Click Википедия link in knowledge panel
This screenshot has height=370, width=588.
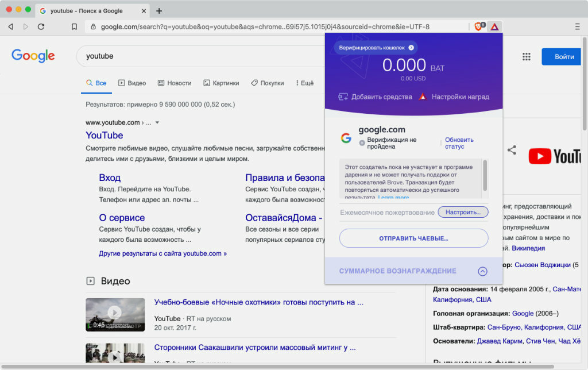tap(528, 248)
